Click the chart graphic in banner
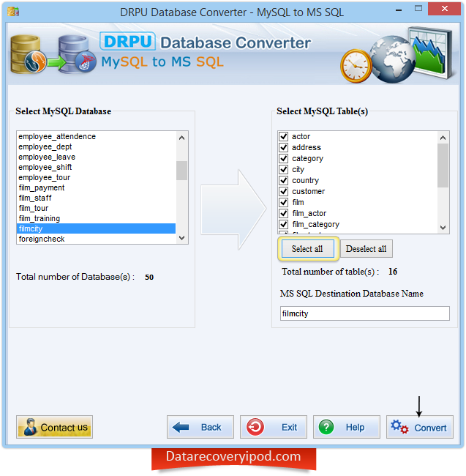The image size is (466, 476). tap(431, 52)
